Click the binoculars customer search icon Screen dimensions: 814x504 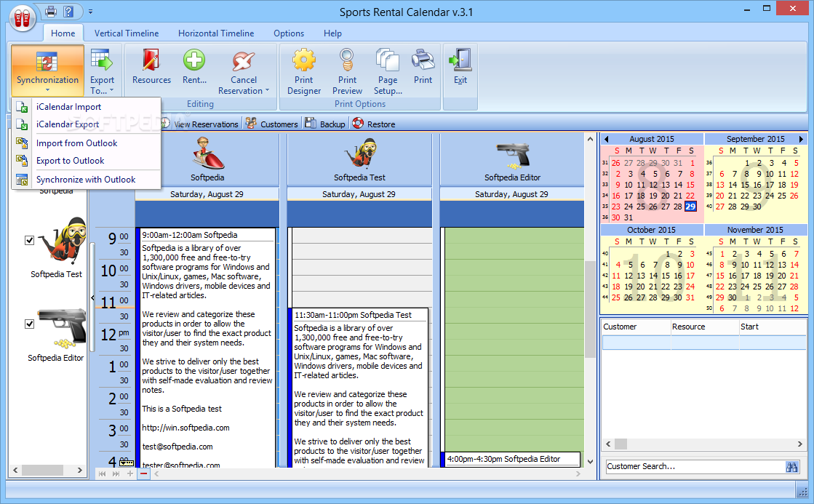click(x=791, y=467)
